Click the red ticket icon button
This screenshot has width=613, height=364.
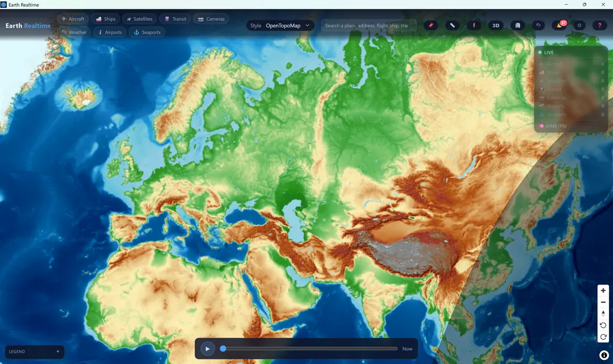coord(431,25)
